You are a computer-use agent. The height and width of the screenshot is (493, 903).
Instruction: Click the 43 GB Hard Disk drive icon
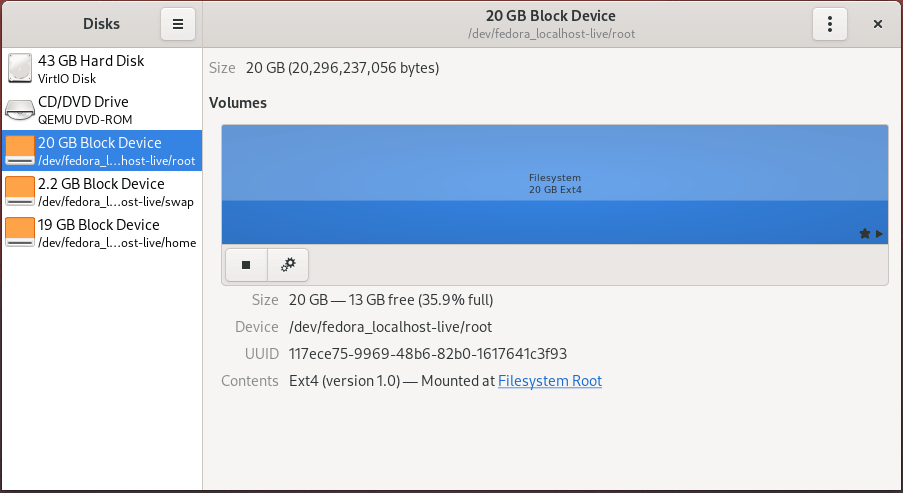click(x=20, y=69)
